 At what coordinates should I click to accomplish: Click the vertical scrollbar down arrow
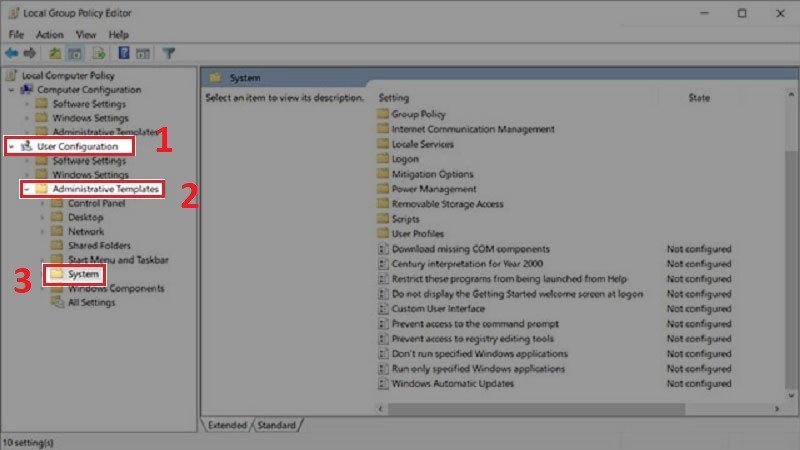(x=791, y=395)
